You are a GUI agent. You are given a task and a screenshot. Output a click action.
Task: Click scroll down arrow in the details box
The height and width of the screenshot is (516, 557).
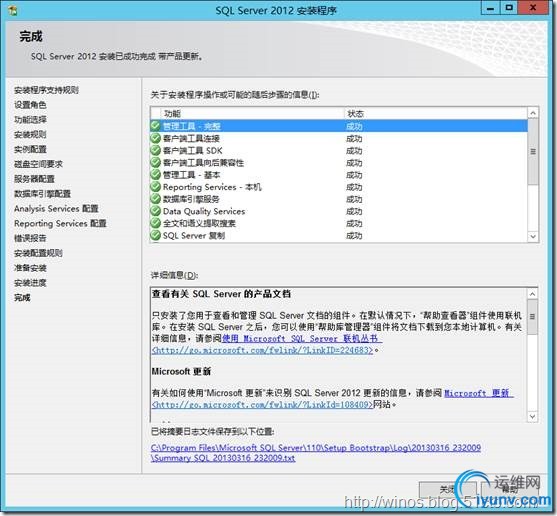tap(532, 416)
